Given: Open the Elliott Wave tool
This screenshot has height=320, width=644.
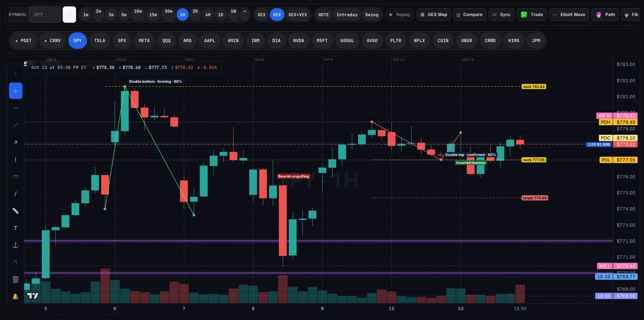Looking at the screenshot, I should point(569,15).
